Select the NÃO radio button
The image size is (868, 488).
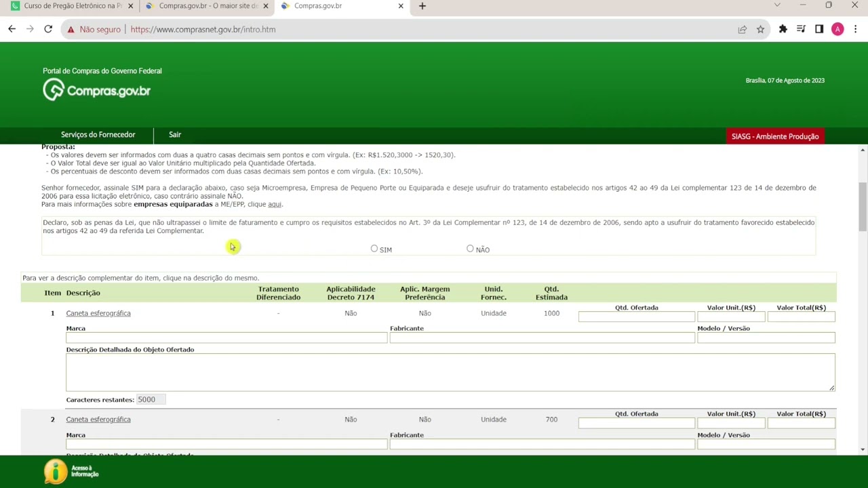pyautogui.click(x=470, y=249)
